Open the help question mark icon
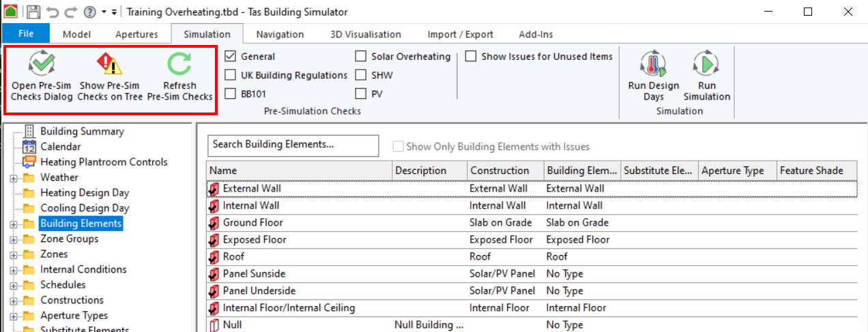Viewport: 868px width, 332px height. coord(89,12)
